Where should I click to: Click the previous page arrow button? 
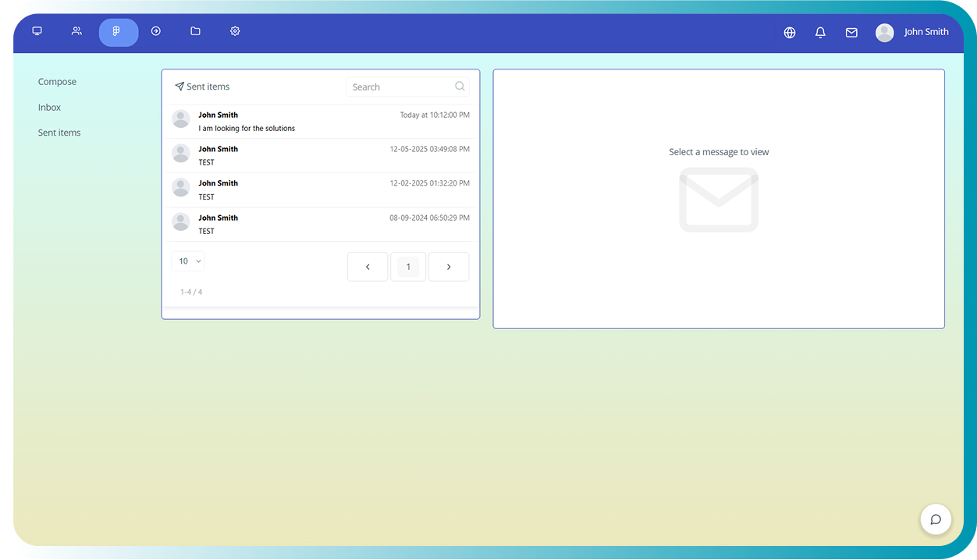tap(368, 267)
